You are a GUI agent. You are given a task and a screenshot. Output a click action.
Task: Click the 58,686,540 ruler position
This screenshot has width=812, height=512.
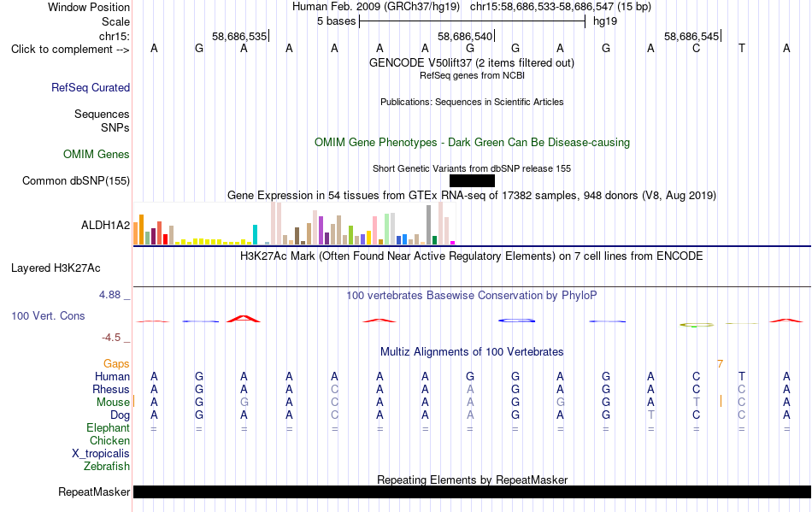click(465, 36)
